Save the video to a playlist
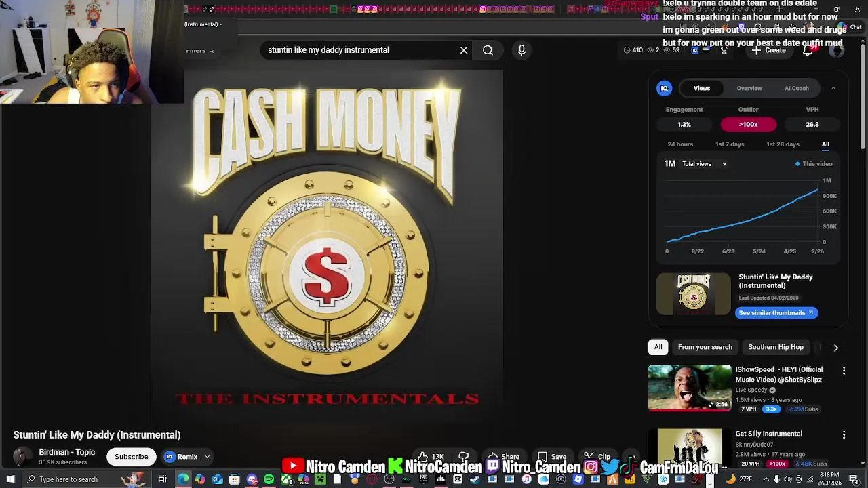Screen dimensions: 868x488 click(552, 457)
